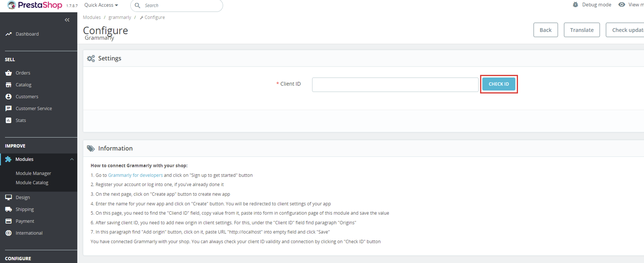Click the grammarly breadcrumb link
The height and width of the screenshot is (263, 644).
pyautogui.click(x=120, y=17)
